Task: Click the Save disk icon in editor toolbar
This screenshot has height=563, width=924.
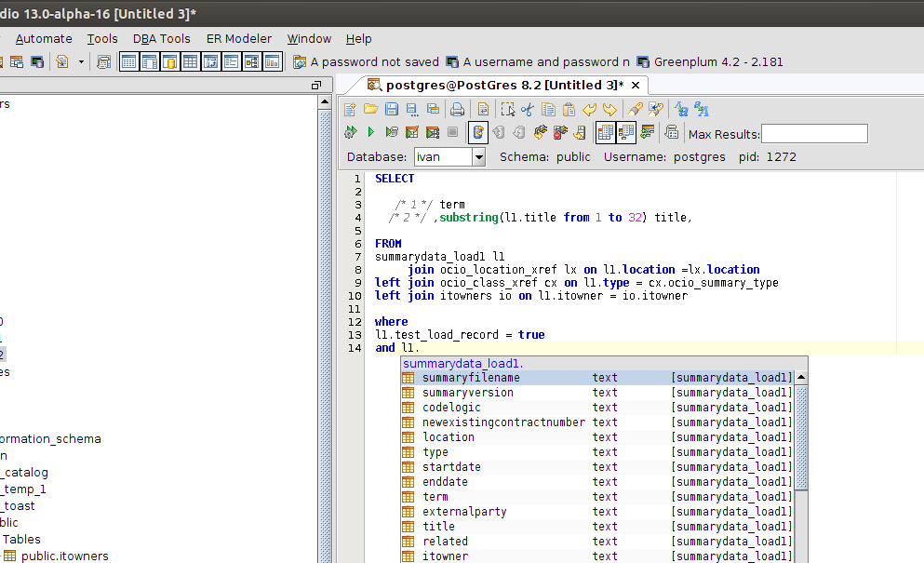Action: 392,110
